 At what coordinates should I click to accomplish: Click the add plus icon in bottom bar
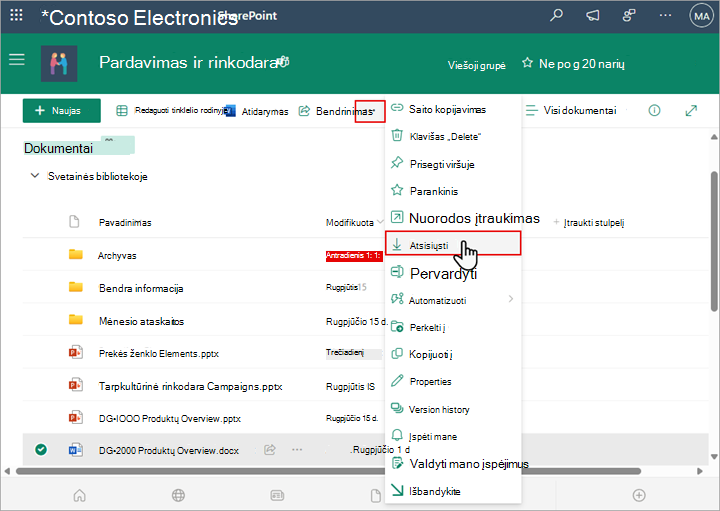(x=639, y=495)
